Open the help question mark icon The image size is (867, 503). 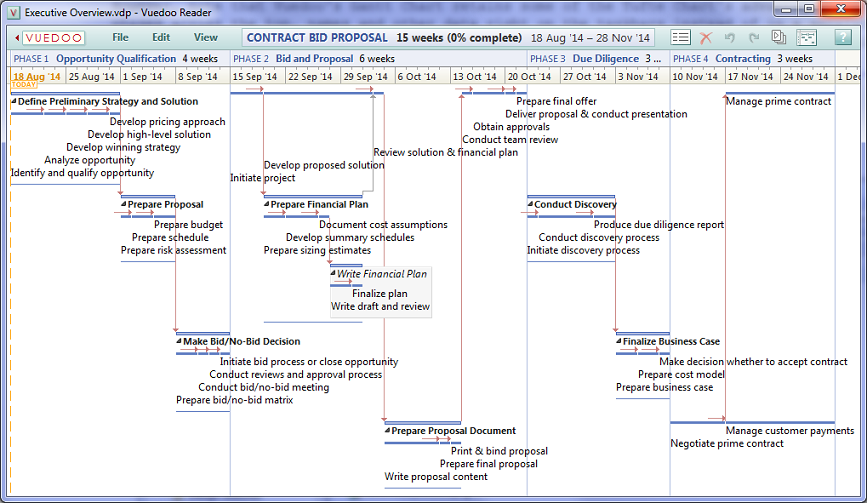tap(843, 38)
